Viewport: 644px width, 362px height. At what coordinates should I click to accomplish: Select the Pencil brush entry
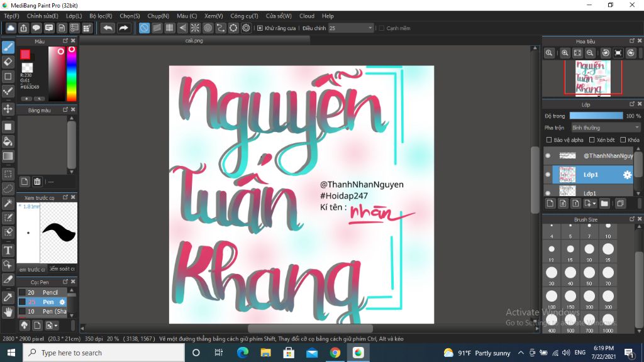click(42, 292)
